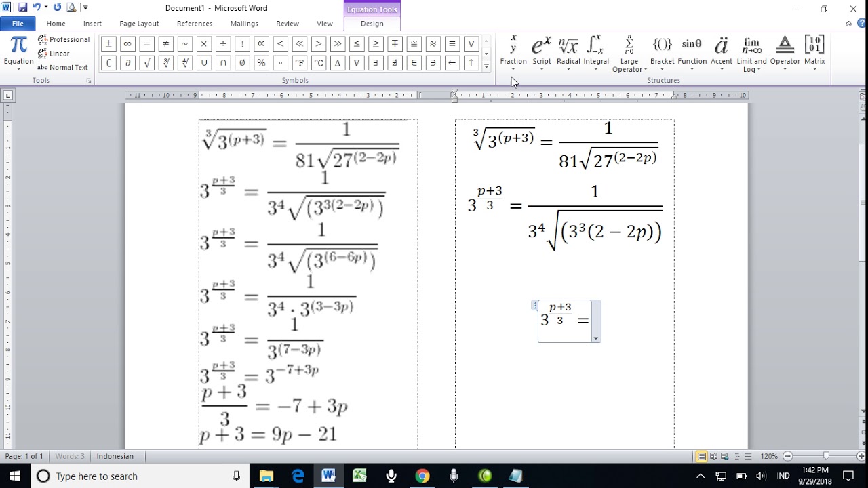Image resolution: width=868 pixels, height=488 pixels.
Task: Toggle Linear equation format
Action: click(x=54, y=54)
